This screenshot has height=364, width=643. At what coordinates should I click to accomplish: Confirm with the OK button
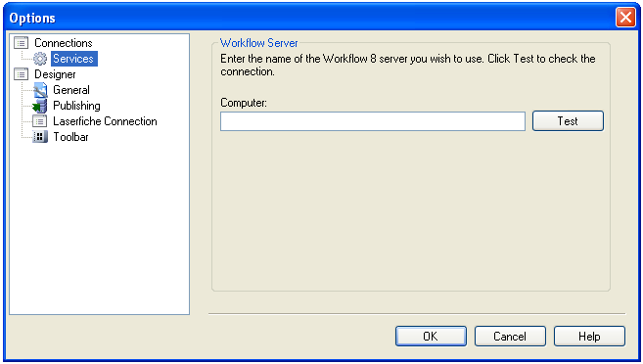click(x=431, y=337)
